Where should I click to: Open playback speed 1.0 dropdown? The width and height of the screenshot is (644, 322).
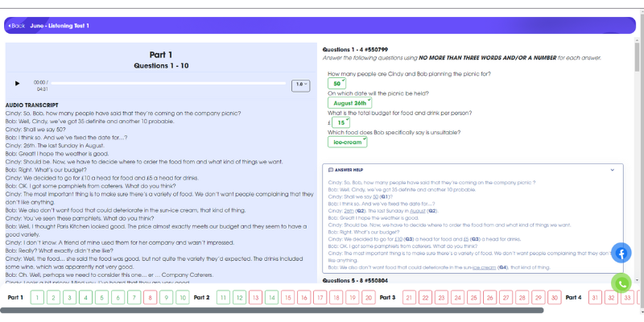click(300, 86)
